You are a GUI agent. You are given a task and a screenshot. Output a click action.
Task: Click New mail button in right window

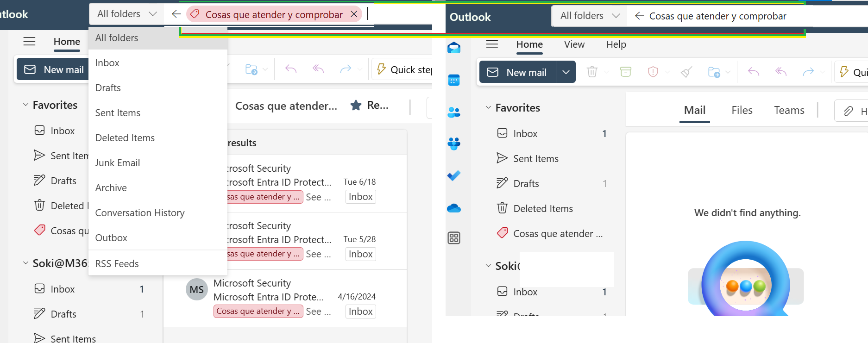518,72
